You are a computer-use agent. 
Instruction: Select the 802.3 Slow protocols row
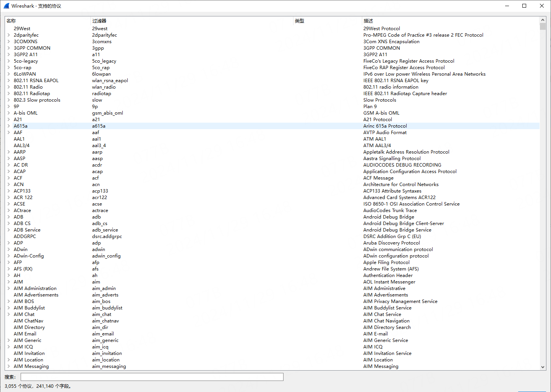(x=272, y=100)
